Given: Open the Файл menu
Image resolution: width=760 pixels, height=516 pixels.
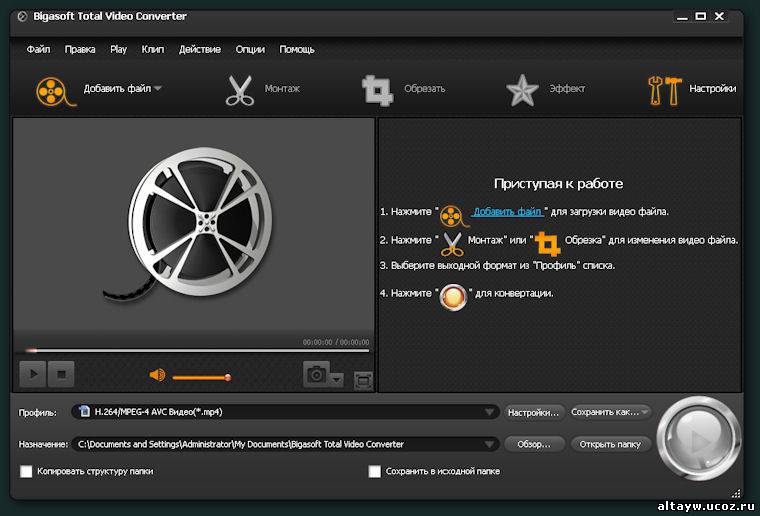Looking at the screenshot, I should pyautogui.click(x=38, y=49).
